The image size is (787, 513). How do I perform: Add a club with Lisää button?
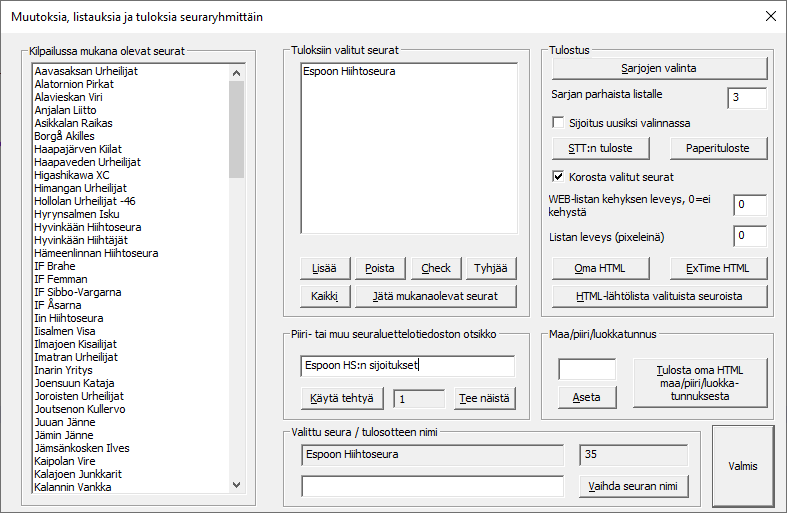coord(324,268)
